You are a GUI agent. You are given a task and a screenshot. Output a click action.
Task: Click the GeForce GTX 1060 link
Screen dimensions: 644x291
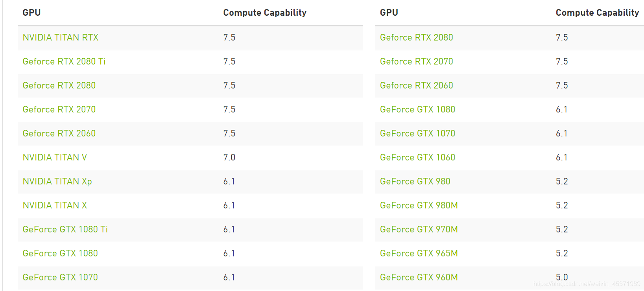[417, 157]
